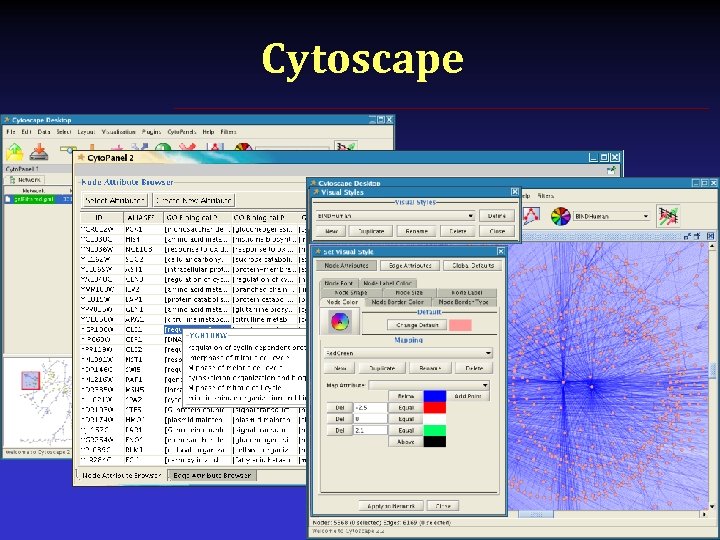The width and height of the screenshot is (720, 540).
Task: Click the Apply to Network button
Action: pyautogui.click(x=391, y=506)
